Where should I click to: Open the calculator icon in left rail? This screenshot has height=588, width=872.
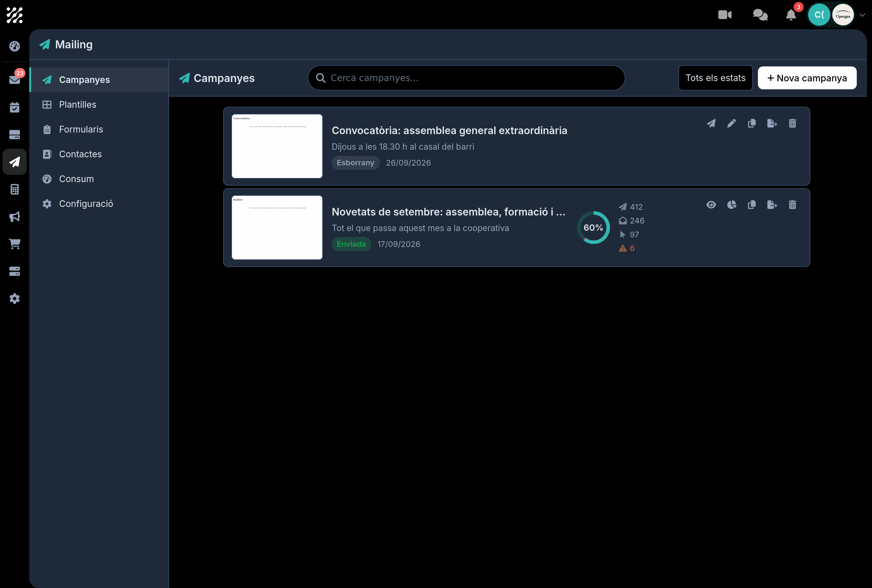14,189
